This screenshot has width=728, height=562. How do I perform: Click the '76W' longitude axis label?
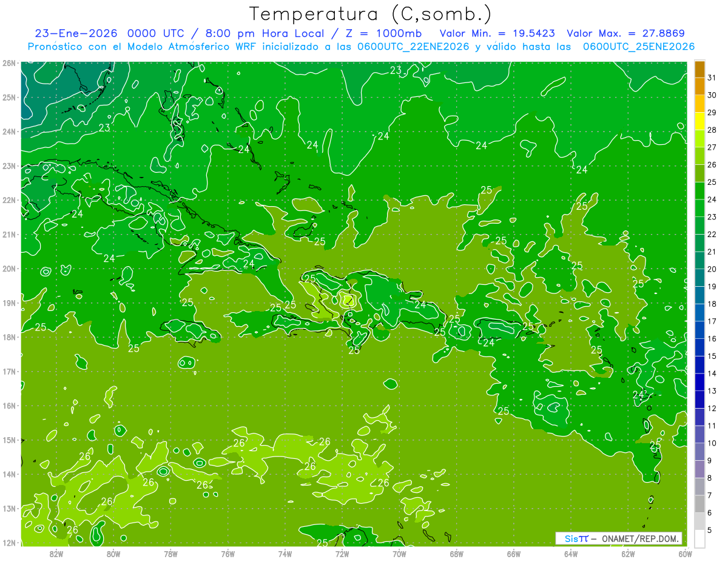(227, 554)
